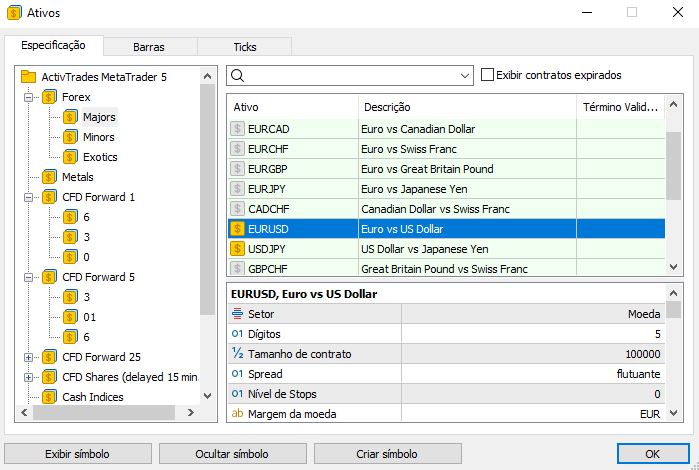Click the EURCHF grey dollar icon
This screenshot has height=470, width=699.
237,149
